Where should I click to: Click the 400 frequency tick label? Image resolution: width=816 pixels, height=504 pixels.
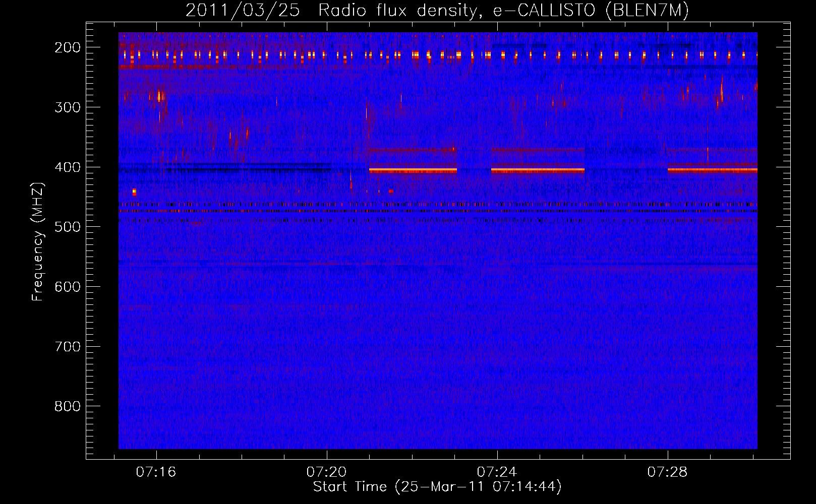point(68,167)
